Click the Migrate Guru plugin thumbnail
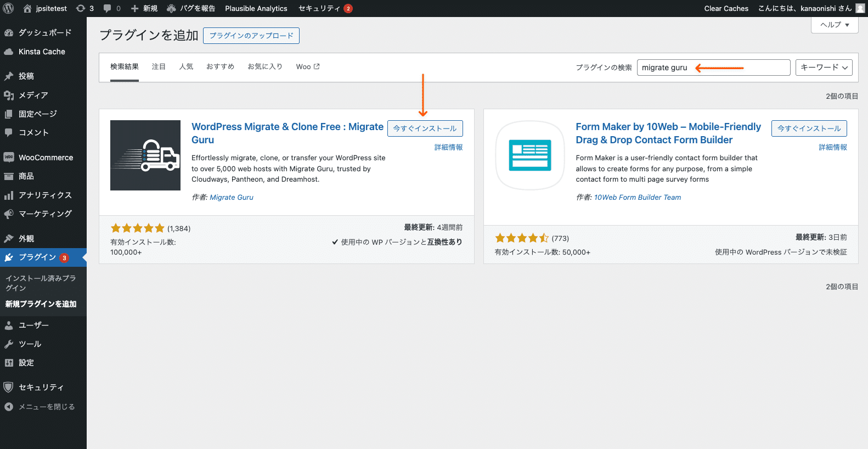 coord(145,155)
